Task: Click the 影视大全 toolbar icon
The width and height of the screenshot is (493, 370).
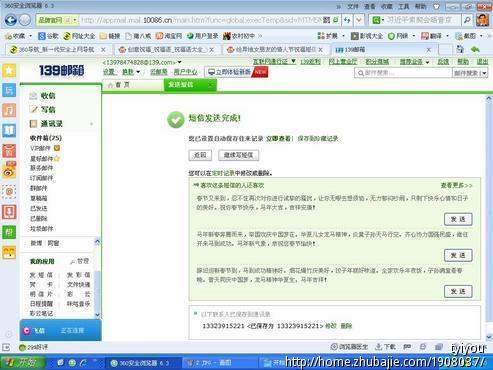Action: point(355,36)
